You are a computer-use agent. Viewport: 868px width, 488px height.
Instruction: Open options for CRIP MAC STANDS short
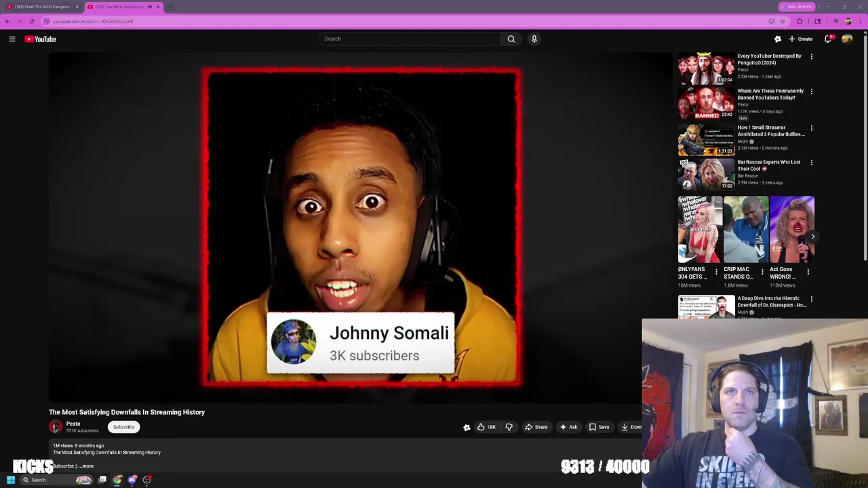762,272
